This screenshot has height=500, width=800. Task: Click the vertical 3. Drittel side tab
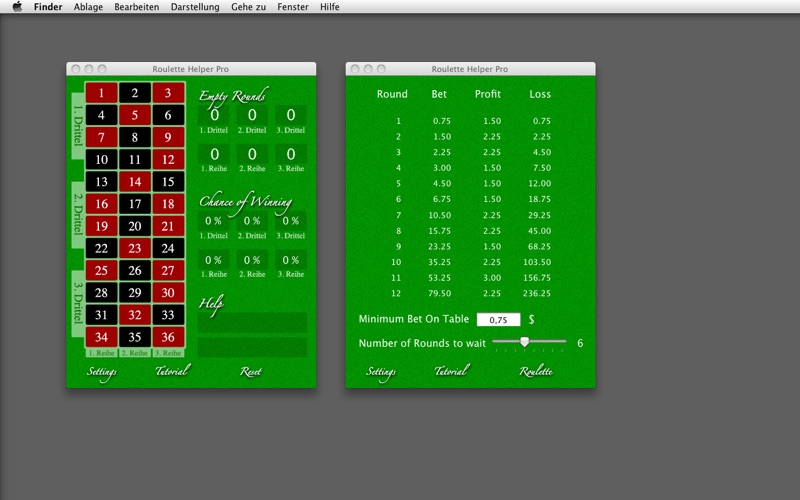[77, 301]
